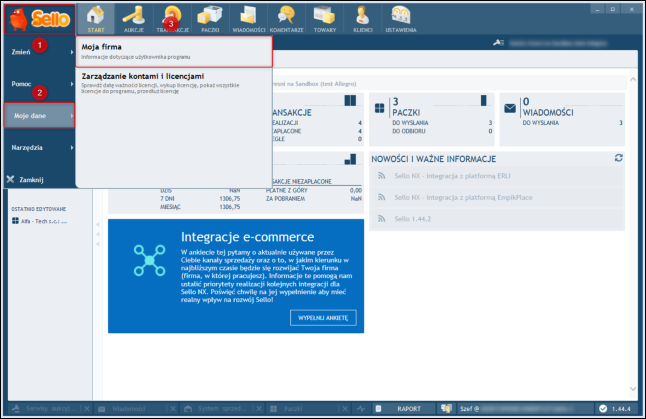Screen dimensions: 646x419
Task: Open the Sello main menu logo
Action: point(40,19)
